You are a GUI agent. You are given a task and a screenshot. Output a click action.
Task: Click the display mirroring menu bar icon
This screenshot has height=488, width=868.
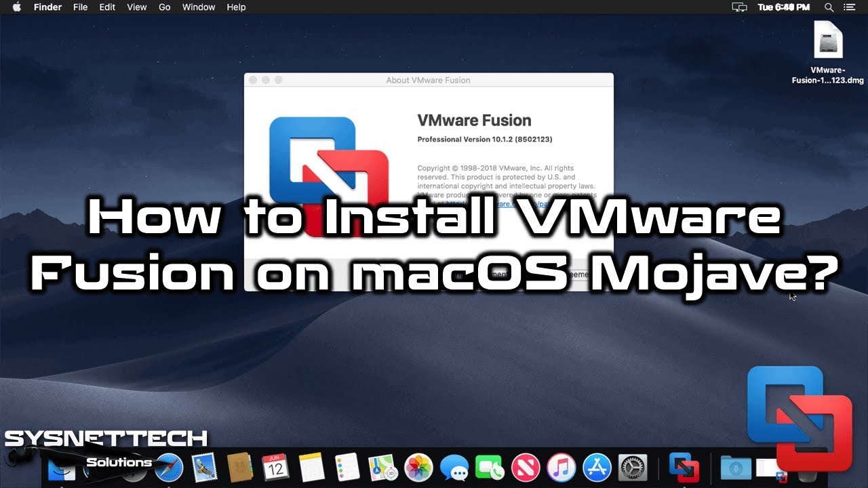coord(739,7)
